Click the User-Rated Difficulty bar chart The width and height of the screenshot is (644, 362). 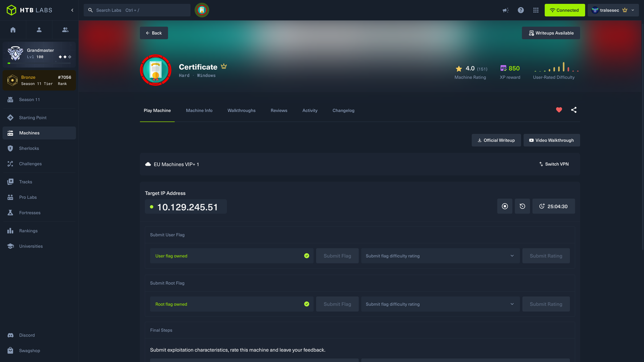[556, 67]
